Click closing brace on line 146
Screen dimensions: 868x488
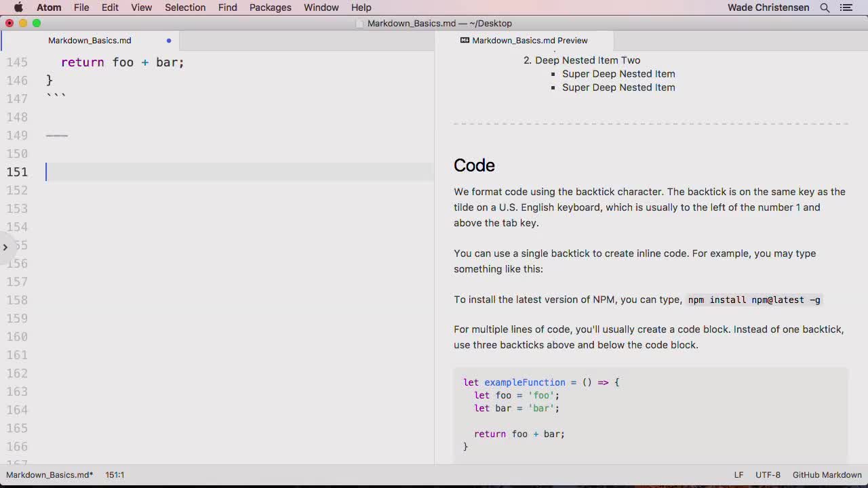tap(50, 81)
